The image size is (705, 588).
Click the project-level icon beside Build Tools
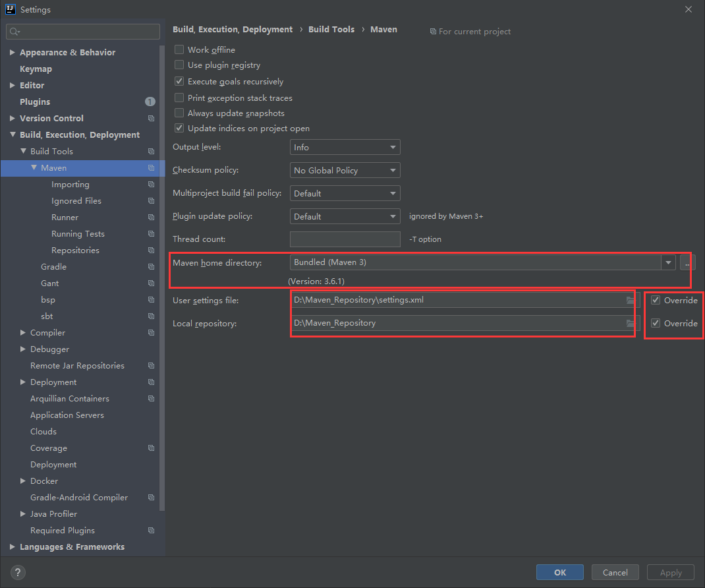click(151, 152)
